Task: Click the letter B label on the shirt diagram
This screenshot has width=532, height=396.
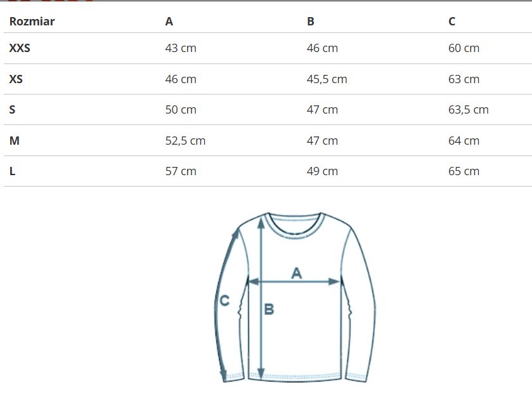Action: 269,310
